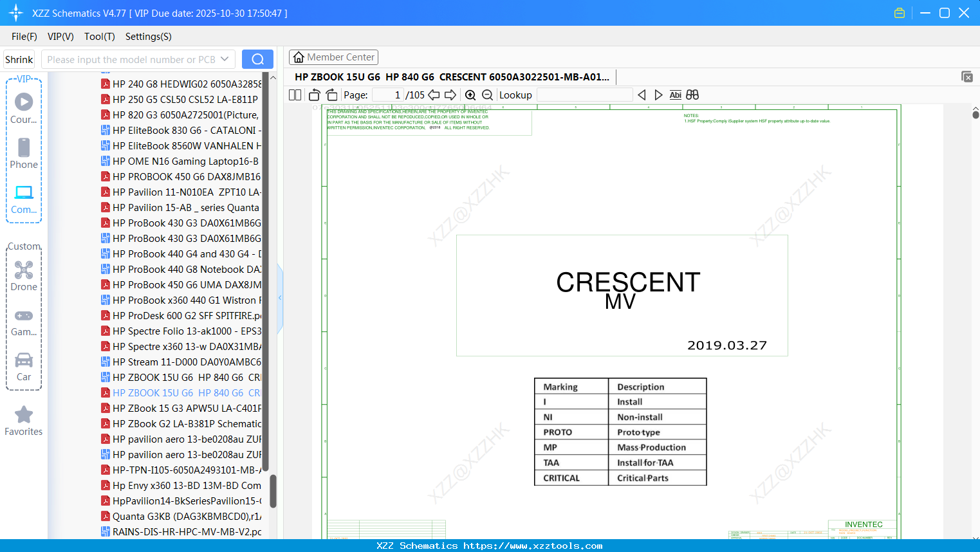Open HP OME N16 Gaming Laptop file
The width and height of the screenshot is (980, 552).
point(181,161)
